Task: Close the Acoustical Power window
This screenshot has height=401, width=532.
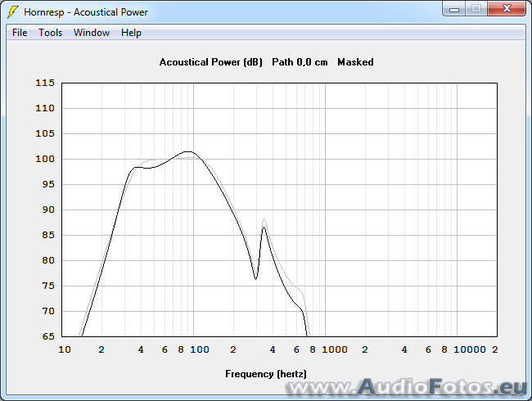Action: click(x=507, y=9)
